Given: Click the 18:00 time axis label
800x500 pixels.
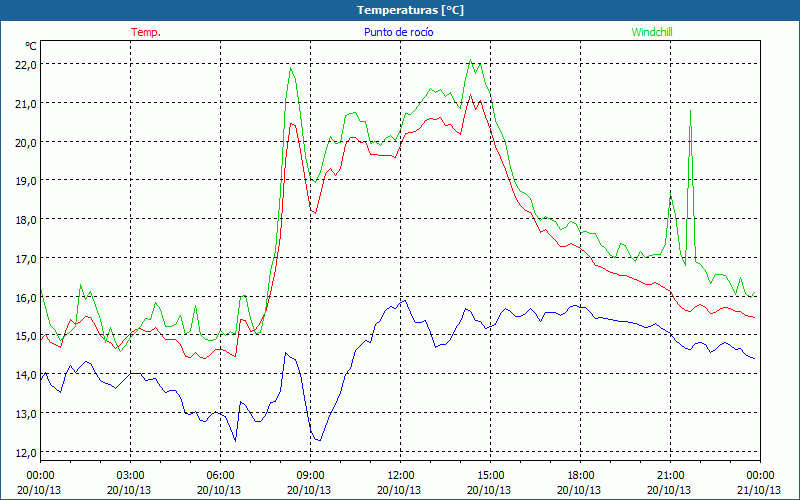Looking at the screenshot, I should [x=581, y=475].
